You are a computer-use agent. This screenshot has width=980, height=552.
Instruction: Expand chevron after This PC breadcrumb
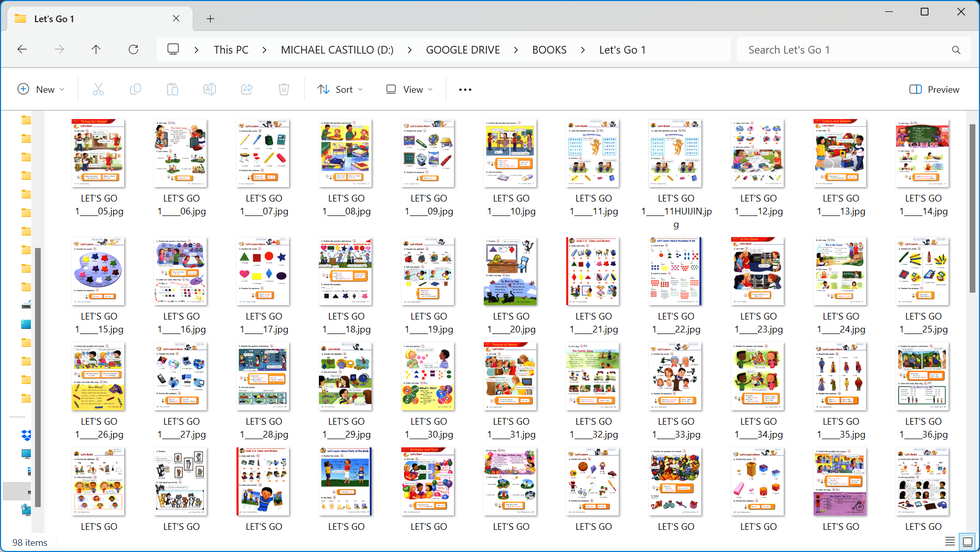click(264, 50)
